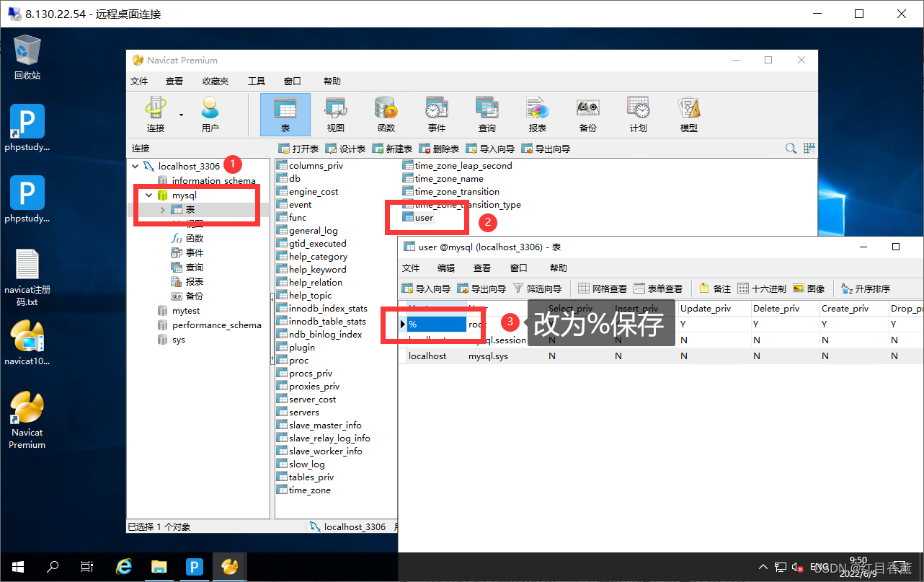The height and width of the screenshot is (582, 924).
Task: Click the 十六进制 toolbar button
Action: [x=762, y=288]
